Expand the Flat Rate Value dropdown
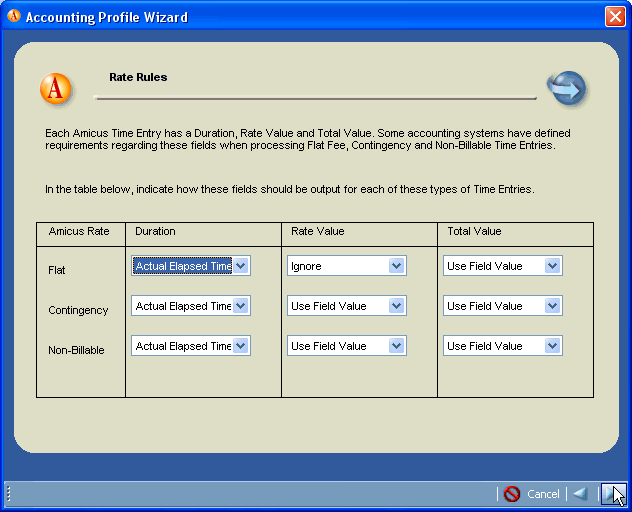632x512 pixels. [396, 266]
